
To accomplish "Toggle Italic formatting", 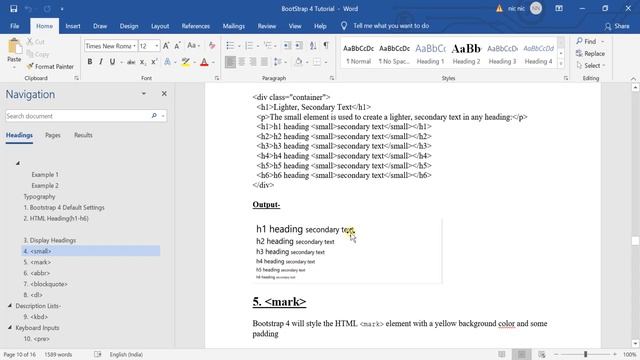I will (101, 62).
